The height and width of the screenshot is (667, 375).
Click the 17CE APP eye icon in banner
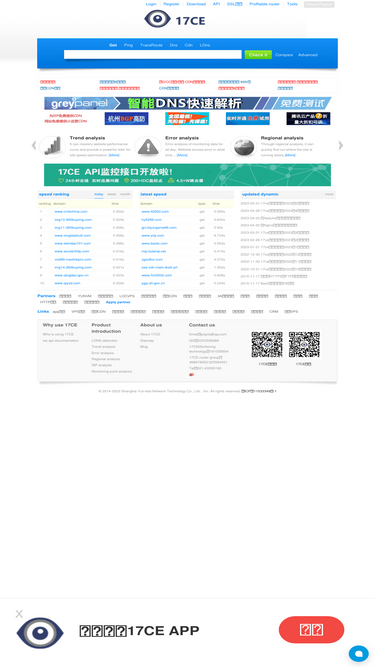(x=40, y=633)
